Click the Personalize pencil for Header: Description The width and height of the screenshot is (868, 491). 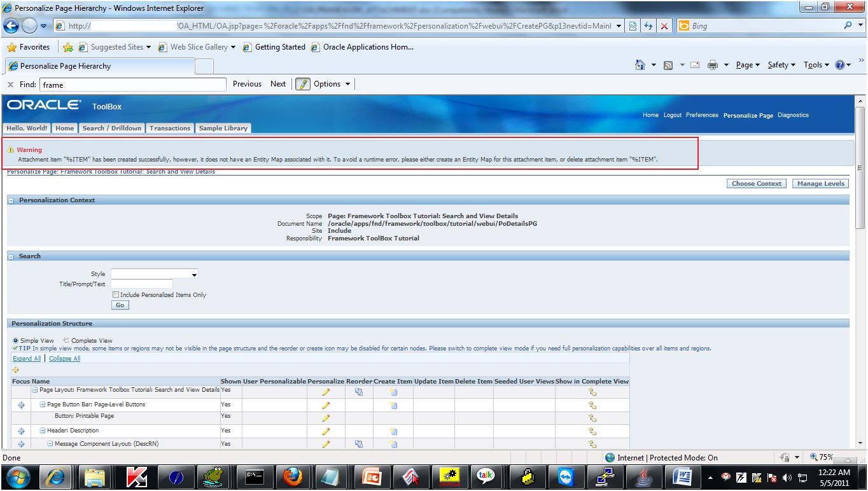pyautogui.click(x=326, y=431)
